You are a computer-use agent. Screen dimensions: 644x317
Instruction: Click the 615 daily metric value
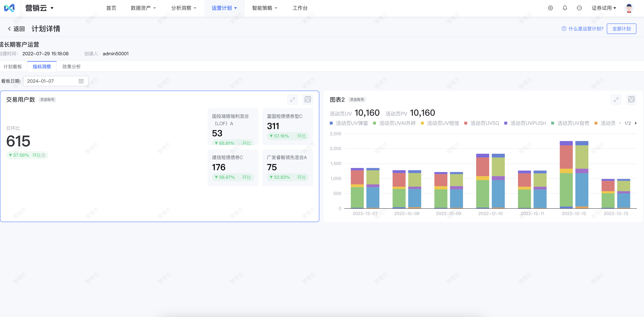click(x=18, y=141)
